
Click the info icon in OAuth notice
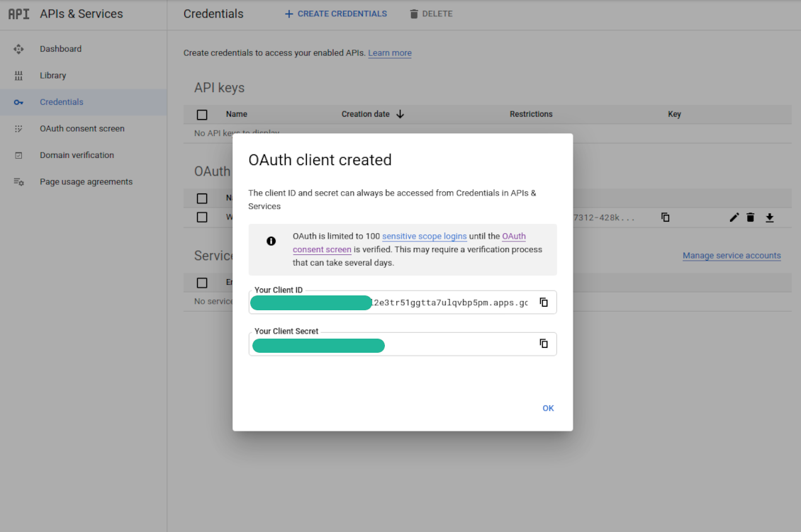[x=271, y=241]
